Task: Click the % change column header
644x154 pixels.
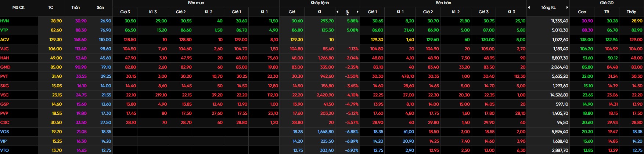Action: tap(348, 12)
